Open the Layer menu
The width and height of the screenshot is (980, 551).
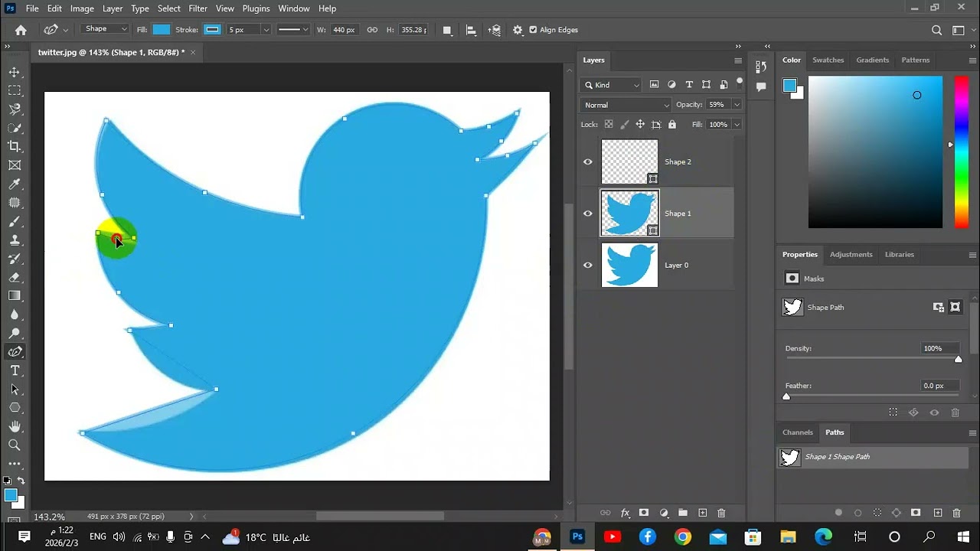113,8
